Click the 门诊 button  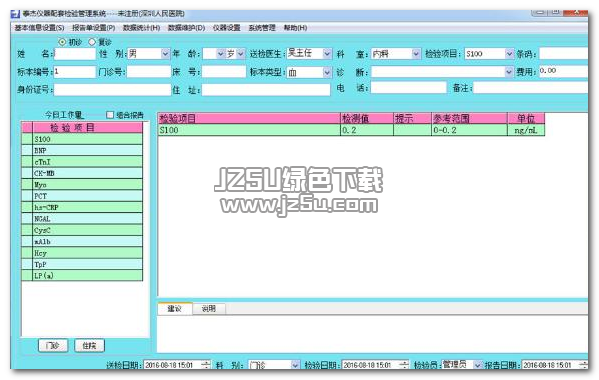[53, 345]
